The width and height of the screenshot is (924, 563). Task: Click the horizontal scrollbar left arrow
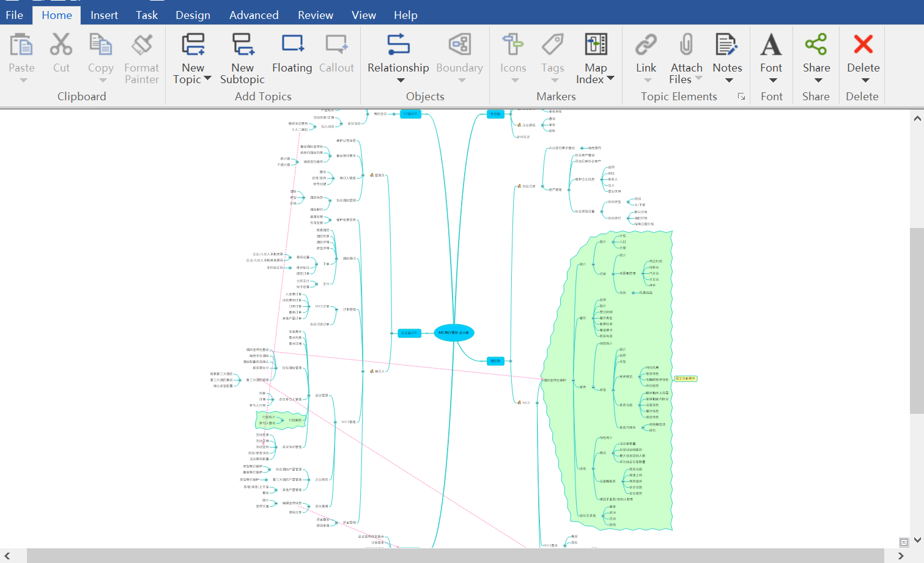7,556
